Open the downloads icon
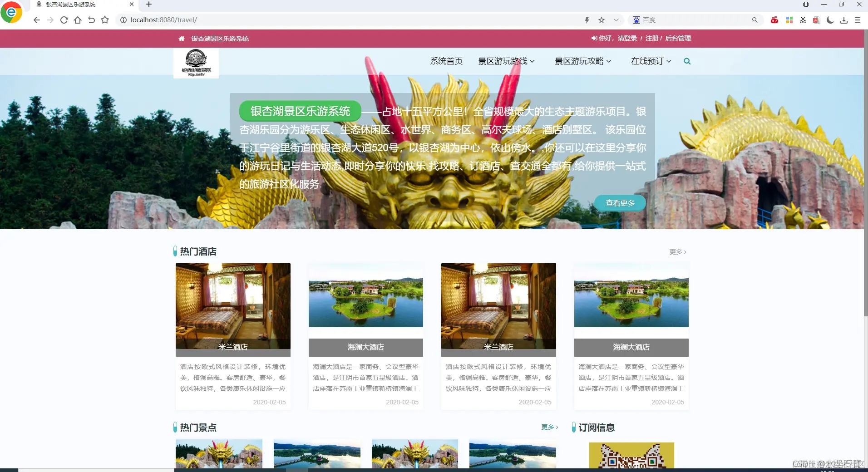868x472 pixels. [x=844, y=20]
